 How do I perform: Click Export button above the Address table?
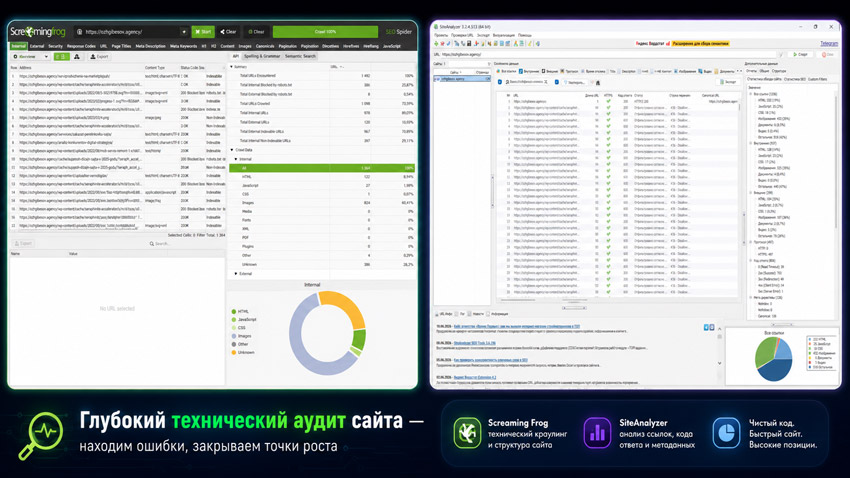coord(99,57)
